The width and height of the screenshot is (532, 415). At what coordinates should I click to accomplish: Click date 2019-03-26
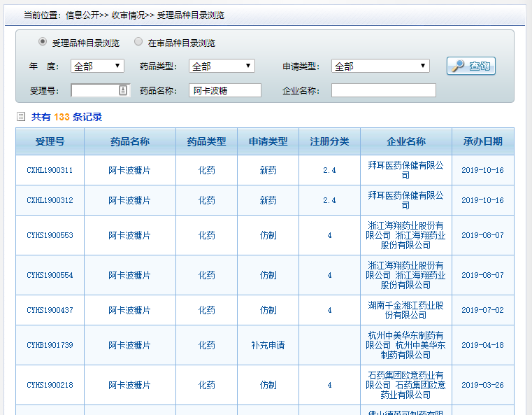(482, 385)
